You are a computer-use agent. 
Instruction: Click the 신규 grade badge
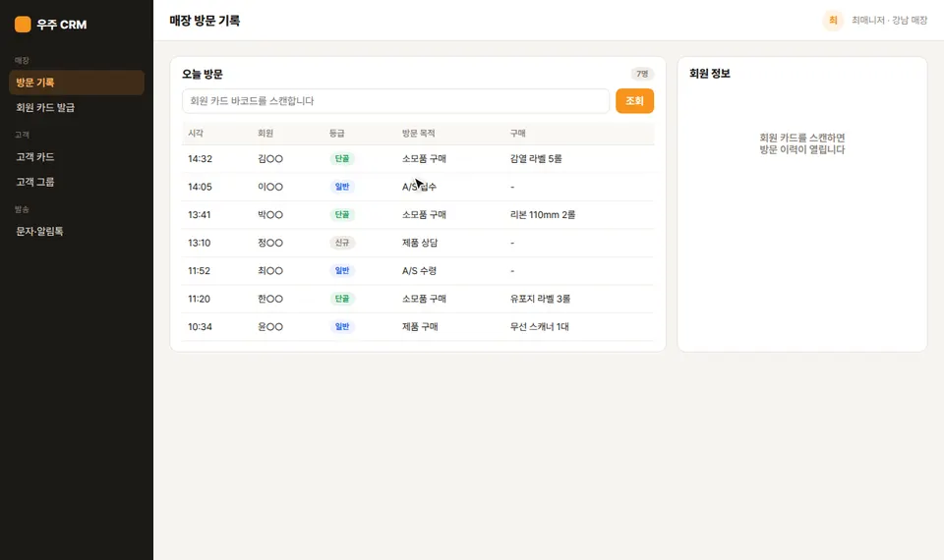(342, 243)
